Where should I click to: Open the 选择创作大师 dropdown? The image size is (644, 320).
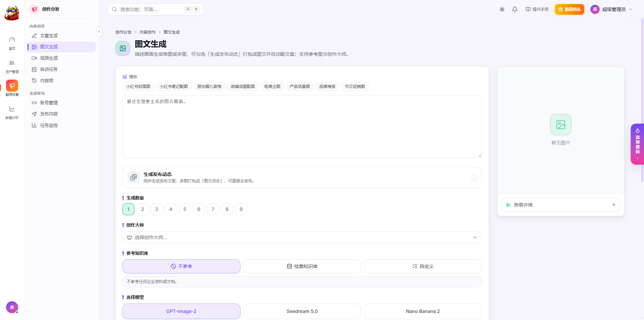(302, 237)
